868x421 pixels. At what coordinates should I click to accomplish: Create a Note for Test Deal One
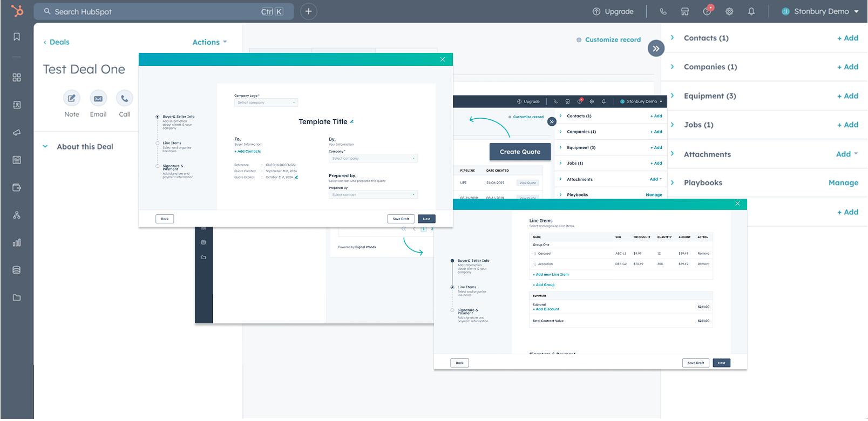72,98
